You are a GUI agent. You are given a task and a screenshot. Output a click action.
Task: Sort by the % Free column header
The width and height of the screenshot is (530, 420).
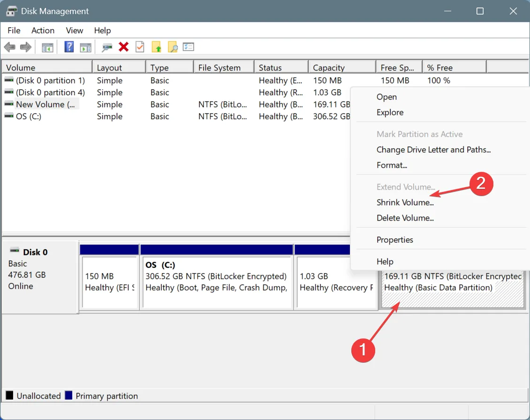click(x=454, y=67)
